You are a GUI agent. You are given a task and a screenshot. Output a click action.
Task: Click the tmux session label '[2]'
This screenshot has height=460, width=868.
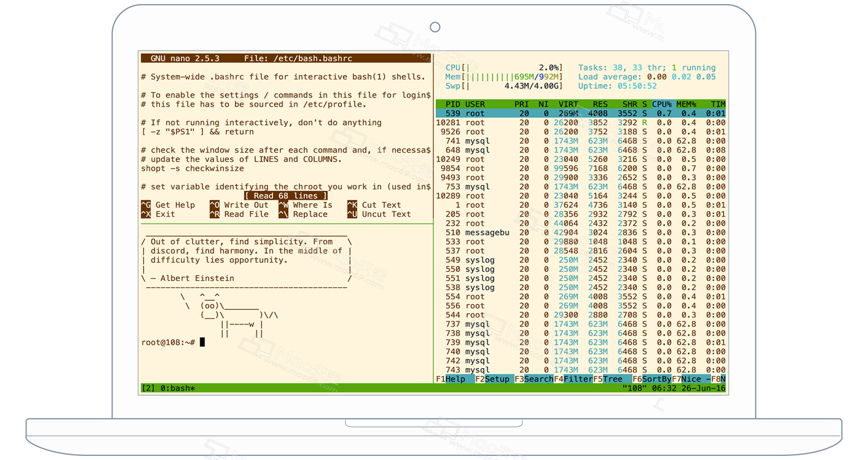pyautogui.click(x=148, y=388)
